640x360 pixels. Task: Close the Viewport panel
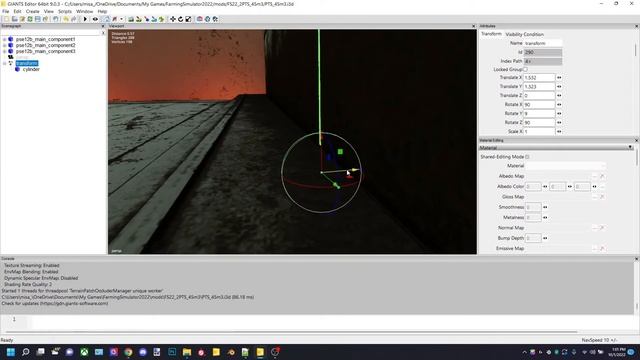(473, 26)
